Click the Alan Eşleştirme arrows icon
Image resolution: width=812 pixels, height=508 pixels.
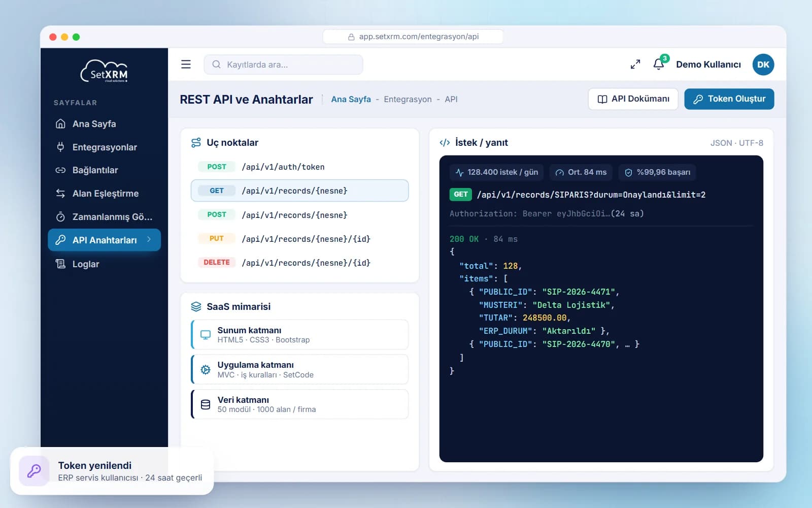(x=60, y=194)
